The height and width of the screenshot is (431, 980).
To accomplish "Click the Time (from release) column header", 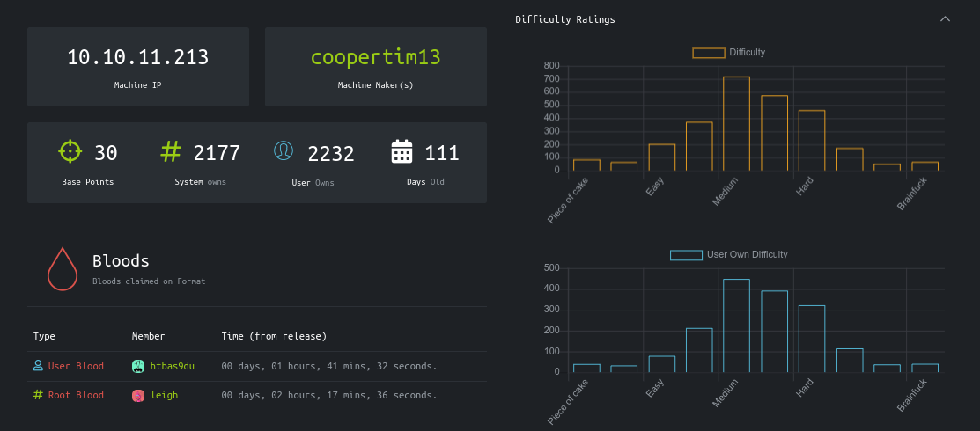I will click(x=274, y=336).
